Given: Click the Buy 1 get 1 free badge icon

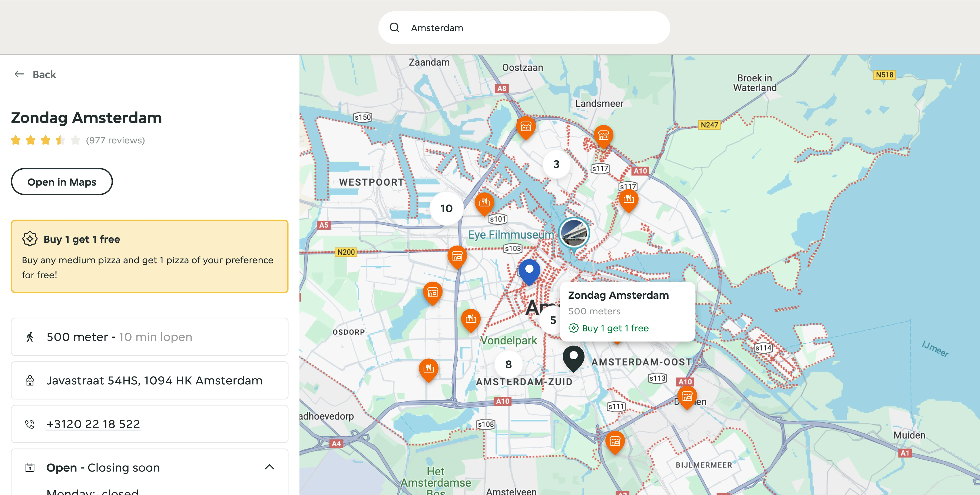Looking at the screenshot, I should [30, 239].
